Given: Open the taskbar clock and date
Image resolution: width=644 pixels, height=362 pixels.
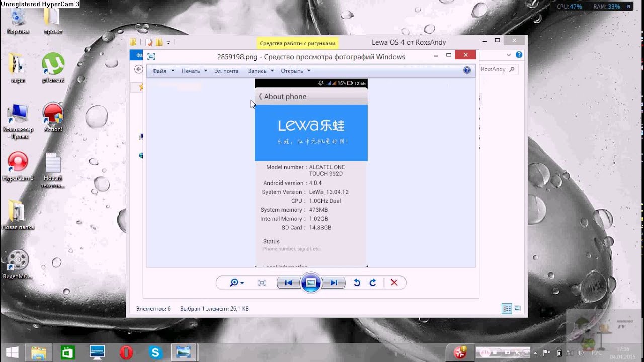Looking at the screenshot, I should [x=623, y=352].
